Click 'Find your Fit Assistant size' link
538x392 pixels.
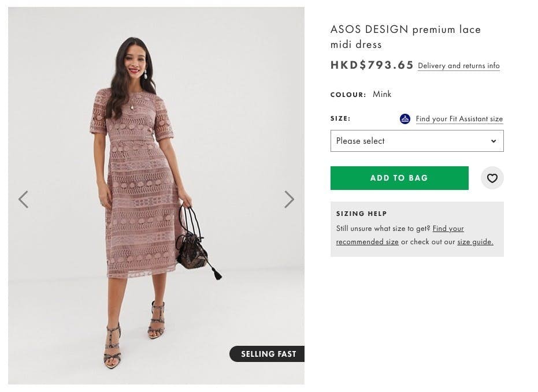(459, 119)
